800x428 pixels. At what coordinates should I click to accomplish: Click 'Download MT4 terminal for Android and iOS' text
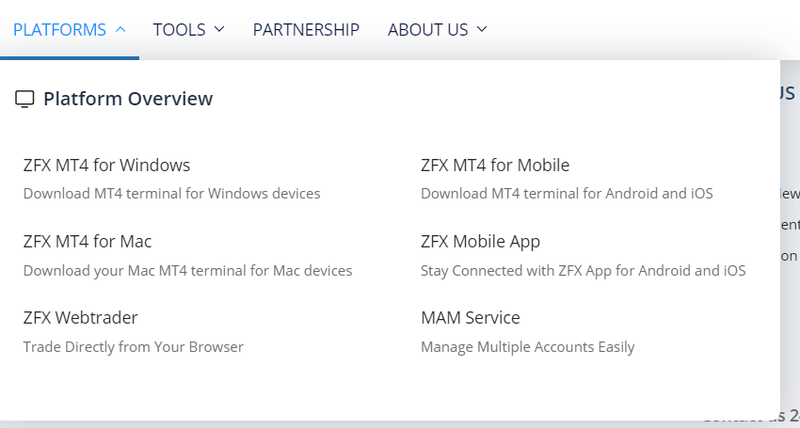coord(567,194)
